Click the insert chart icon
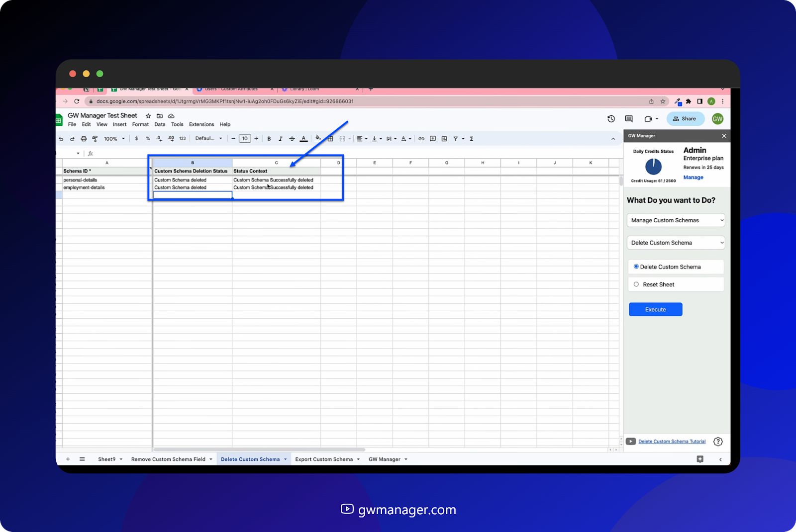The width and height of the screenshot is (796, 532). (444, 139)
